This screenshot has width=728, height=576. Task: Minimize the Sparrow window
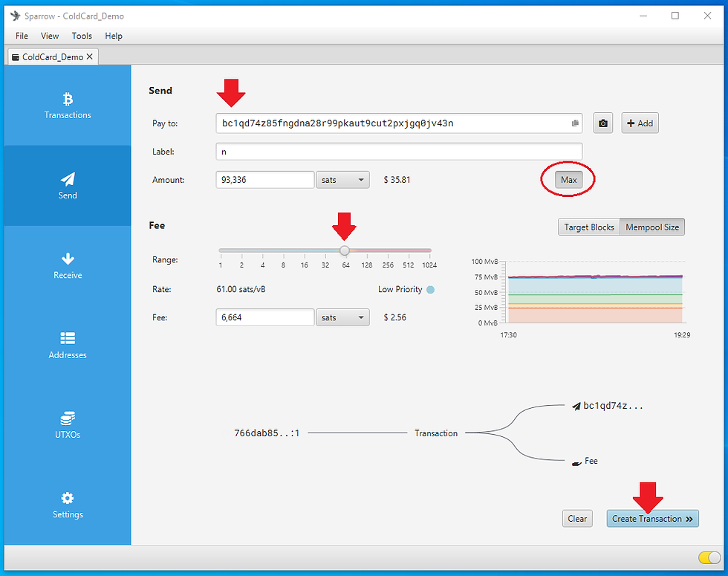643,16
